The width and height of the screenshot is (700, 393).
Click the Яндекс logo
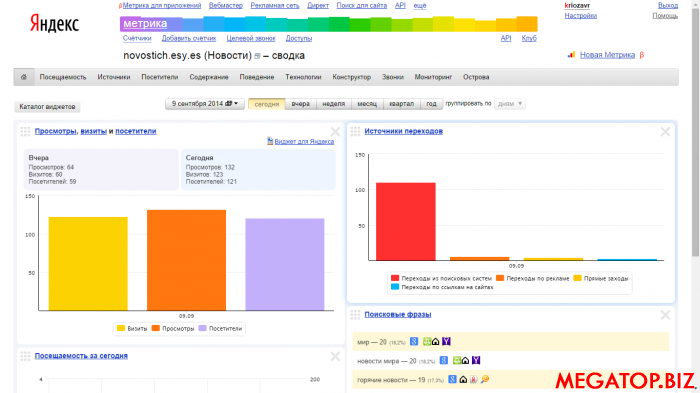pyautogui.click(x=54, y=23)
